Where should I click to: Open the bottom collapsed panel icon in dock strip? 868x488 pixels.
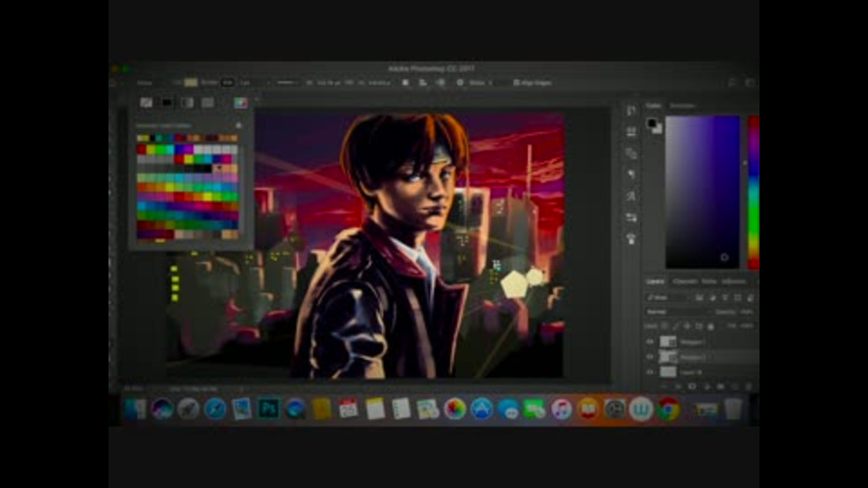(x=631, y=239)
